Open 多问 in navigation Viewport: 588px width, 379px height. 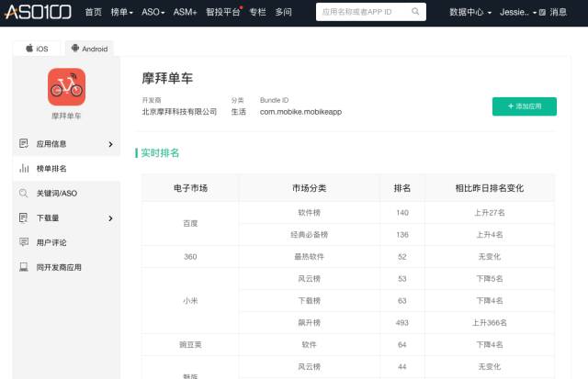click(x=284, y=12)
